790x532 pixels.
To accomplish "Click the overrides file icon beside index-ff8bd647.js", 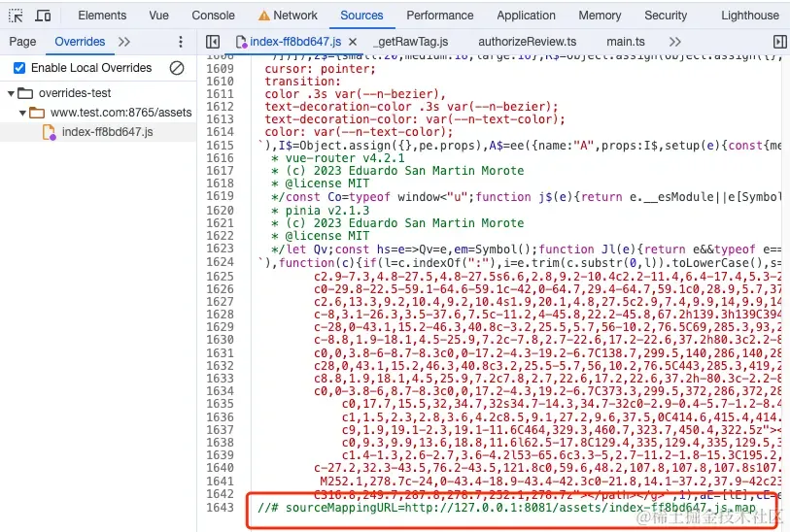I will (49, 132).
